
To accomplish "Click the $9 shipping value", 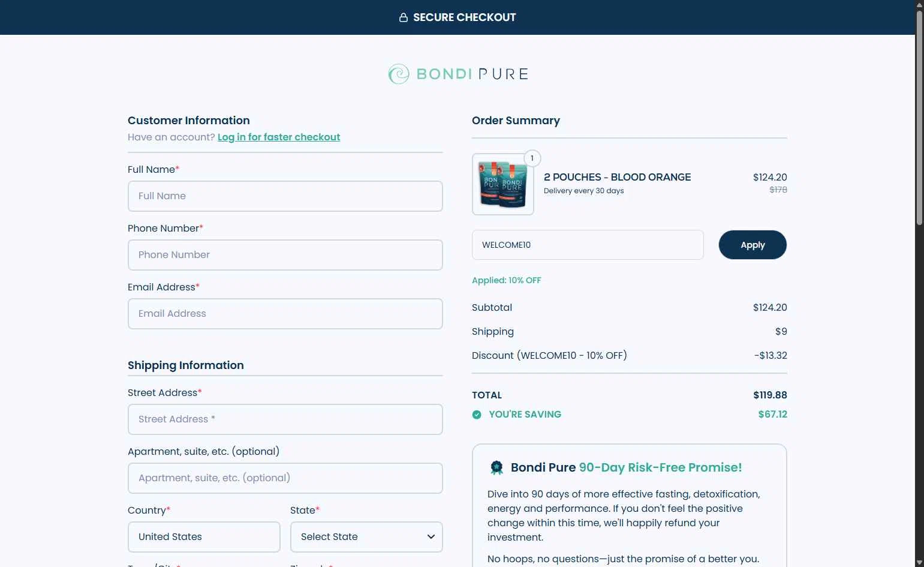I will (781, 331).
